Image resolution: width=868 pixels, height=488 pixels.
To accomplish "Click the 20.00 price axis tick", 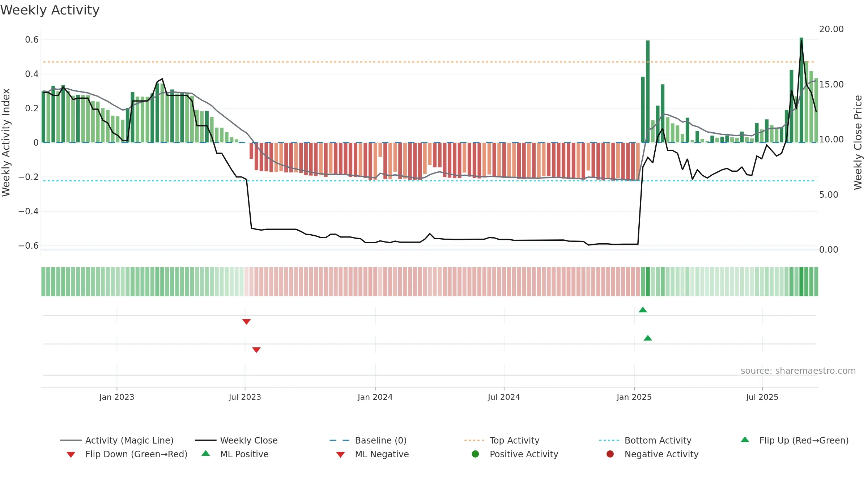I will point(831,29).
